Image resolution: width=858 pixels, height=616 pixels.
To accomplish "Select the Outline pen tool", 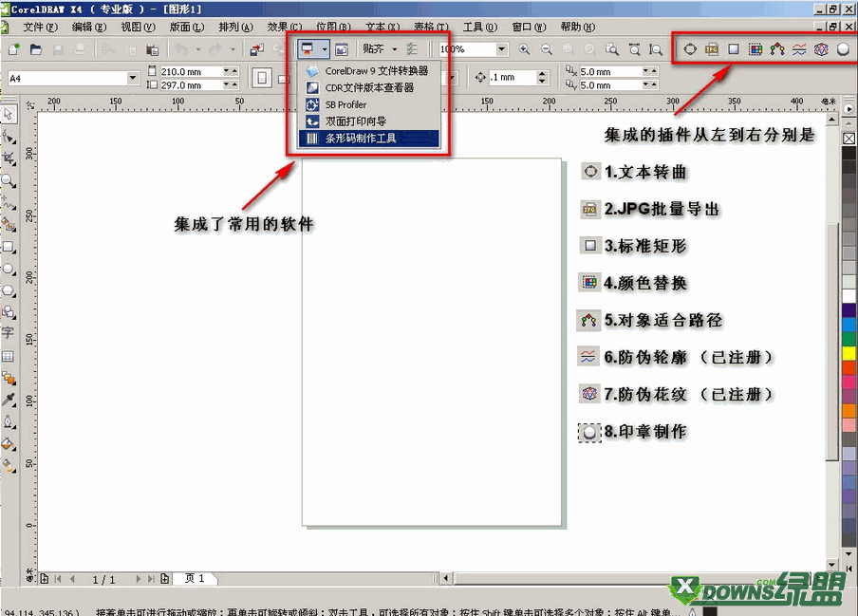I will 9,421.
